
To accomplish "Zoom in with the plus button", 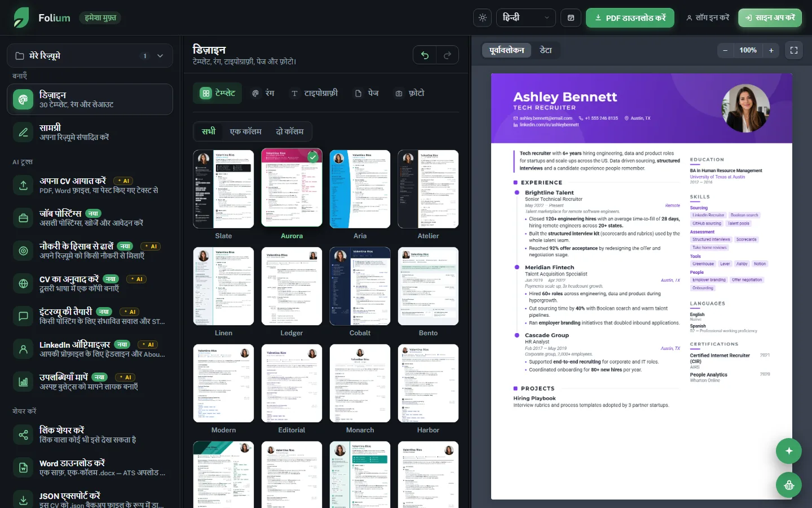I will pos(771,50).
